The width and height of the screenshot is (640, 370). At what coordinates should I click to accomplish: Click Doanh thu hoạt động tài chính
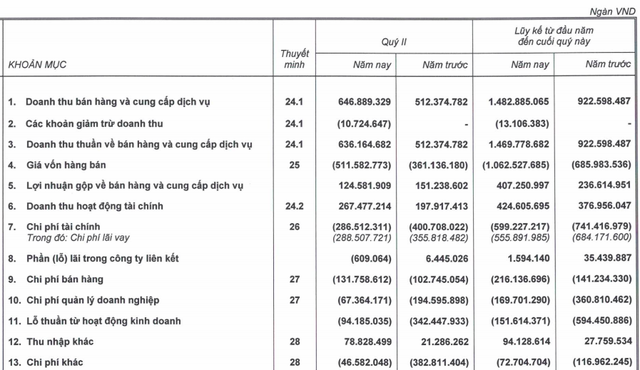pyautogui.click(x=95, y=206)
